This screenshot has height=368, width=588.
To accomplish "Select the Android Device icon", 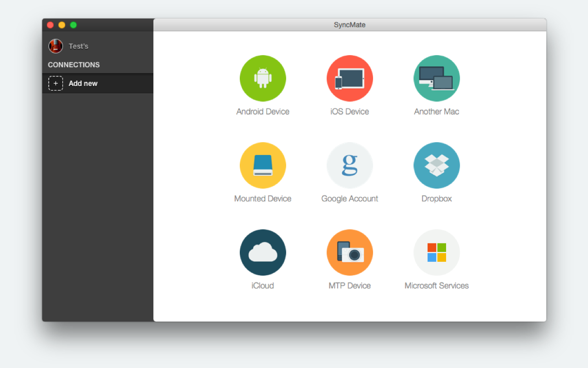I will (x=263, y=78).
